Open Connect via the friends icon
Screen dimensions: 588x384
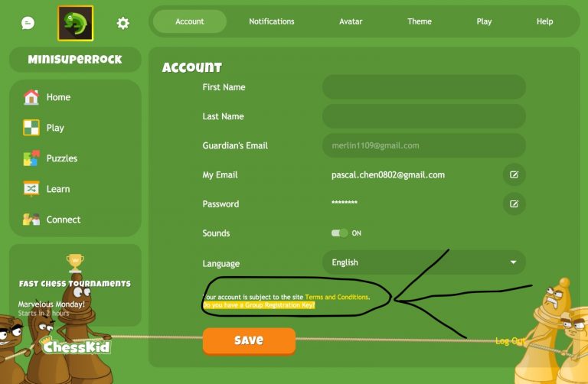click(31, 220)
